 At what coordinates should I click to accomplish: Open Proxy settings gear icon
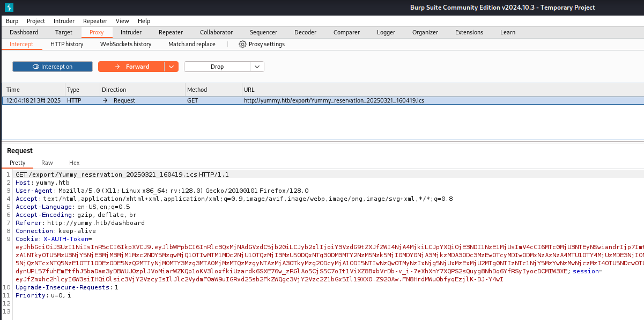pos(242,44)
